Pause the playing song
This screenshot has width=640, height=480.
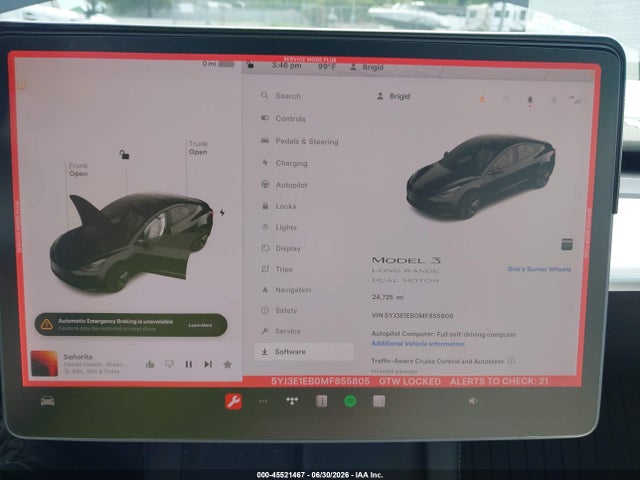[189, 364]
